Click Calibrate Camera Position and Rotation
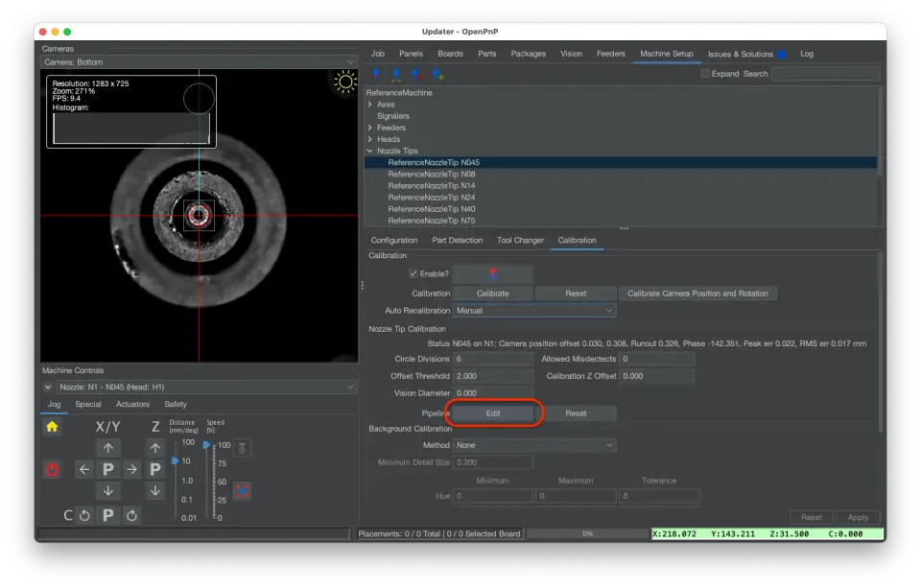Viewport: 921px width, 588px height. point(697,294)
